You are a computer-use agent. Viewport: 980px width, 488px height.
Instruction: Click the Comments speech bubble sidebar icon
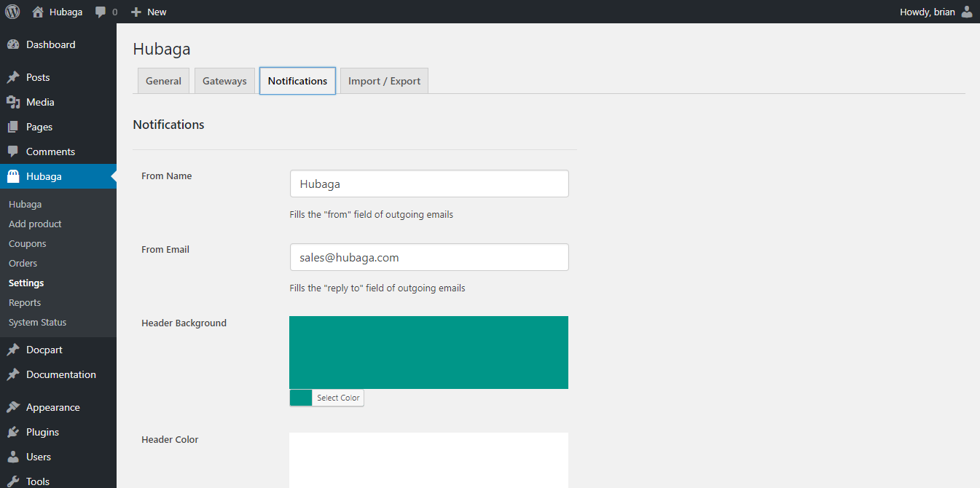(13, 151)
